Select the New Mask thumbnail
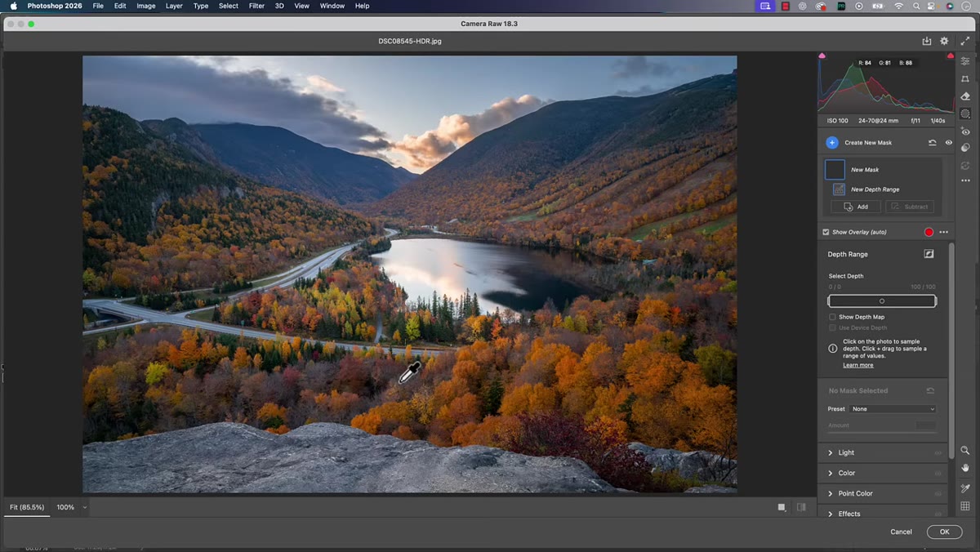The height and width of the screenshot is (552, 980). point(835,170)
